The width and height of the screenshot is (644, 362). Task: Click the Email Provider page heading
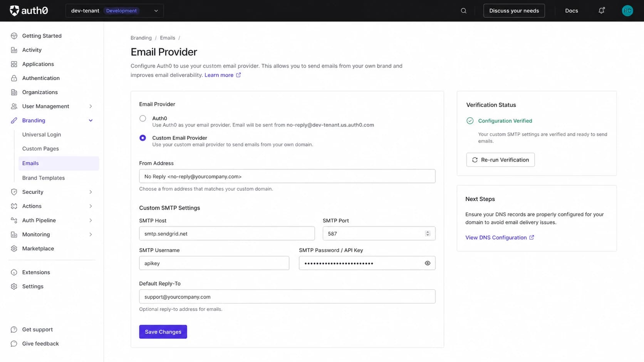click(164, 52)
